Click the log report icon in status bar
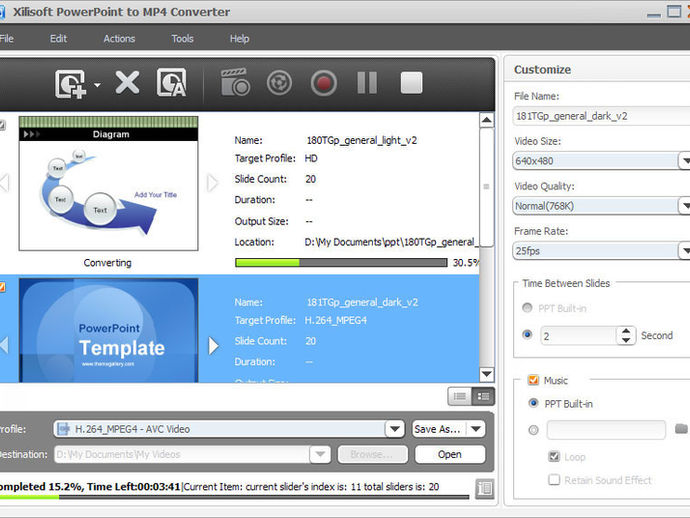690x518 pixels. 484,488
